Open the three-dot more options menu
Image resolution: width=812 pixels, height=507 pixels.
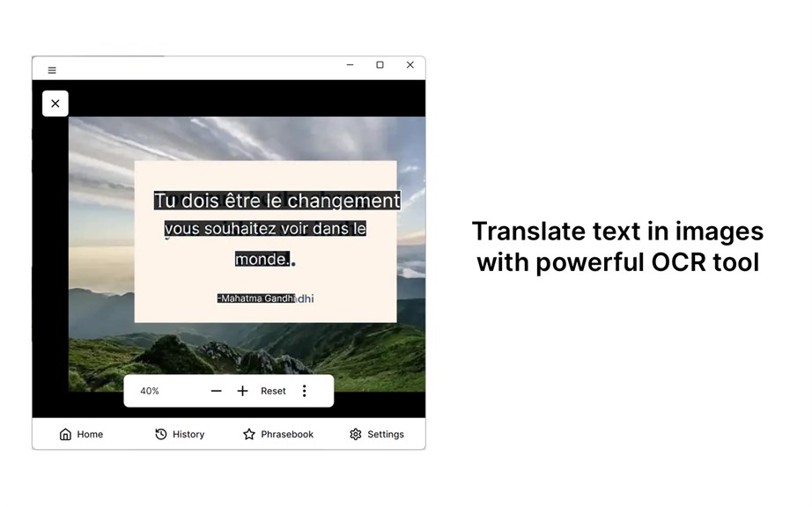[x=305, y=391]
